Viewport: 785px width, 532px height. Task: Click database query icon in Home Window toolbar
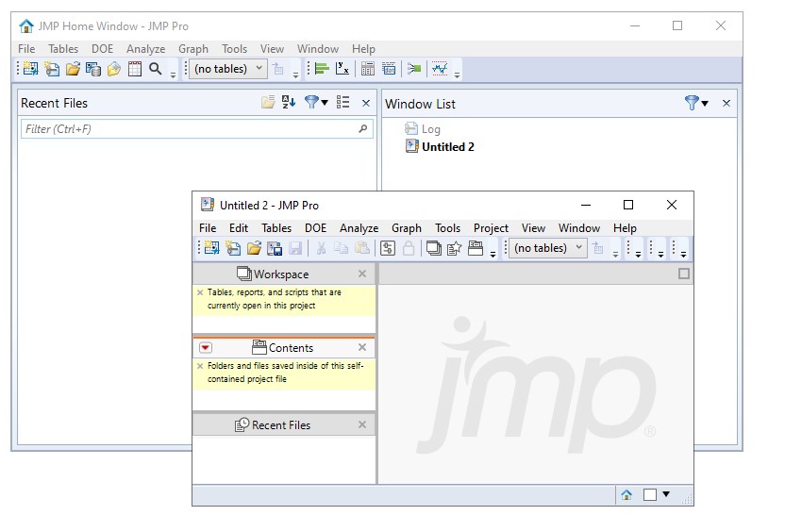click(93, 69)
